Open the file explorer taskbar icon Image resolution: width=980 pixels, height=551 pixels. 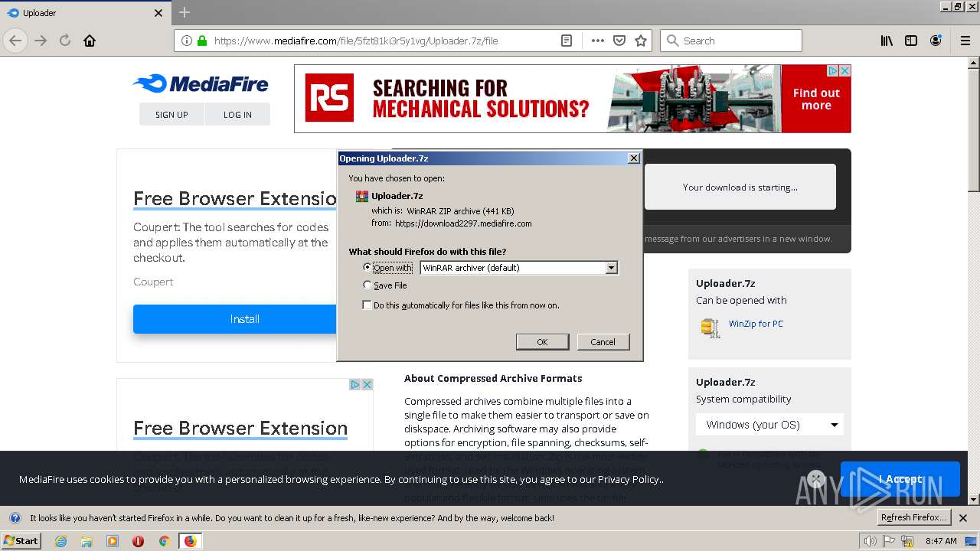(x=87, y=541)
